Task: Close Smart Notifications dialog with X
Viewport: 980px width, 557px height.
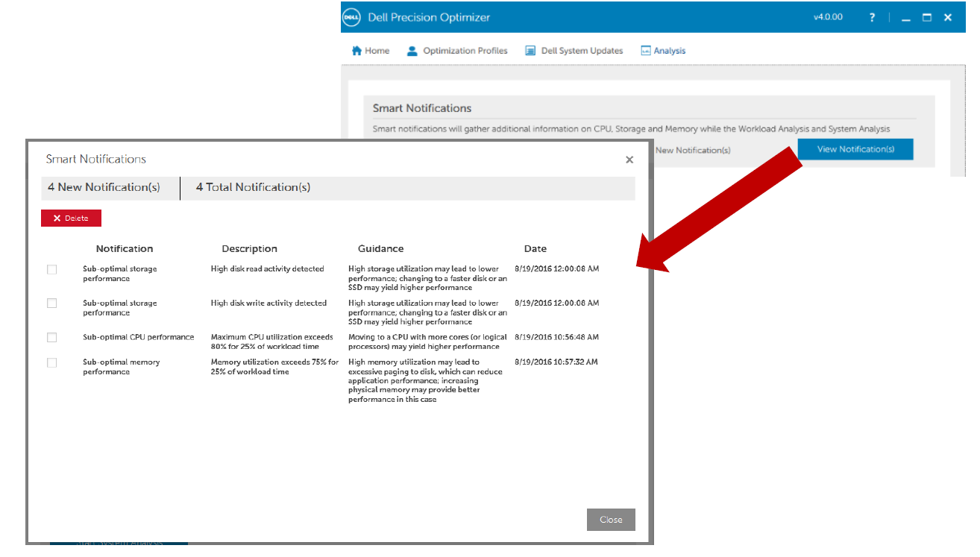Action: point(629,160)
